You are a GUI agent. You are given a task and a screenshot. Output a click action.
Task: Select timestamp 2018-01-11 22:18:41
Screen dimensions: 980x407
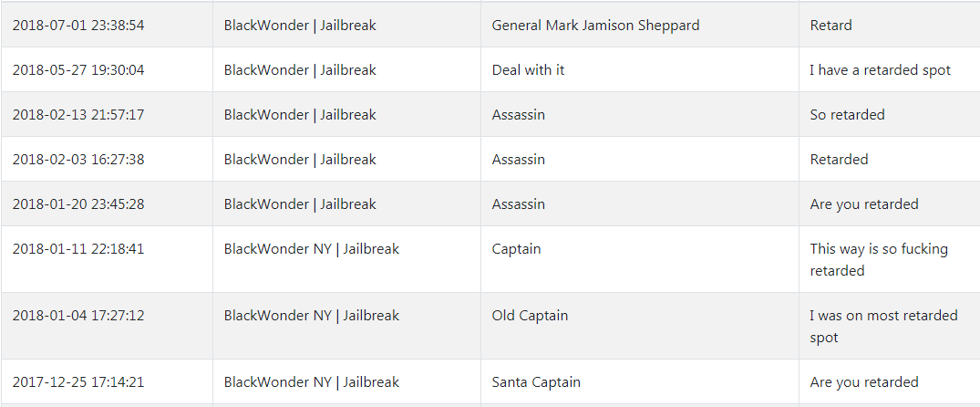click(x=78, y=249)
